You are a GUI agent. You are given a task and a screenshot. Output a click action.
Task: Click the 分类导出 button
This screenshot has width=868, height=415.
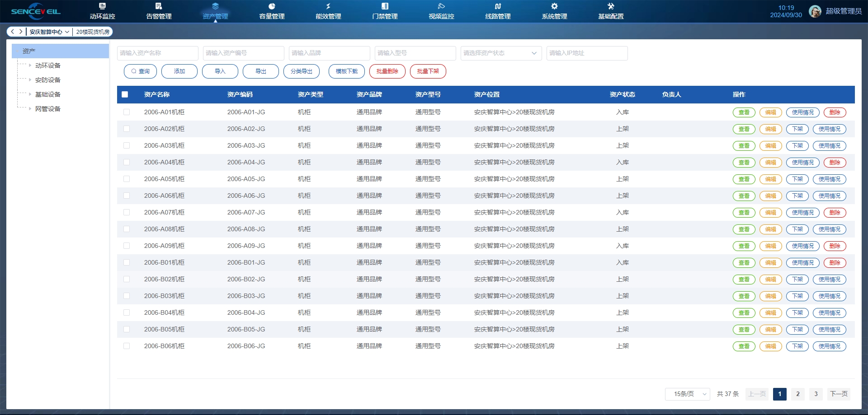point(302,71)
